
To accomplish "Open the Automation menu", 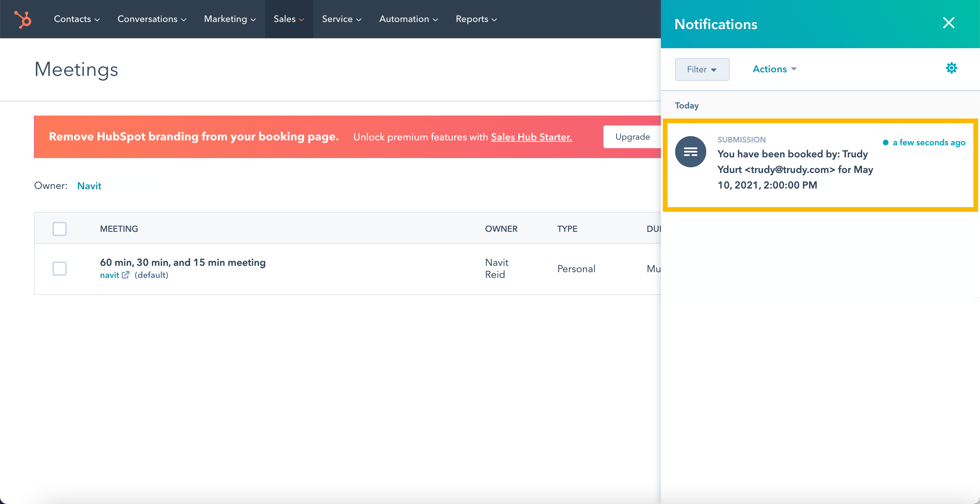I will (408, 19).
